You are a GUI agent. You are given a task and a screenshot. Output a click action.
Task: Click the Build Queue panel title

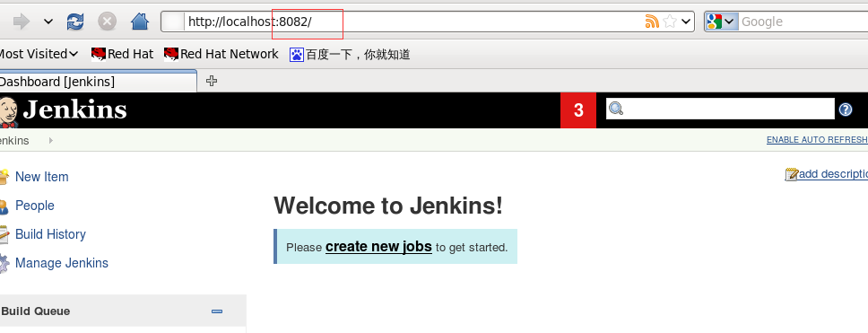pyautogui.click(x=36, y=311)
